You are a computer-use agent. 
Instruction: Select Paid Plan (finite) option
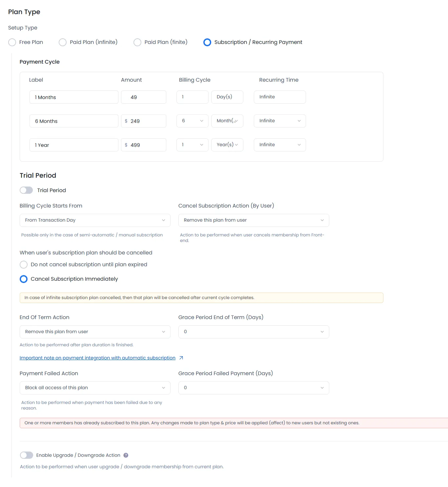(x=137, y=42)
